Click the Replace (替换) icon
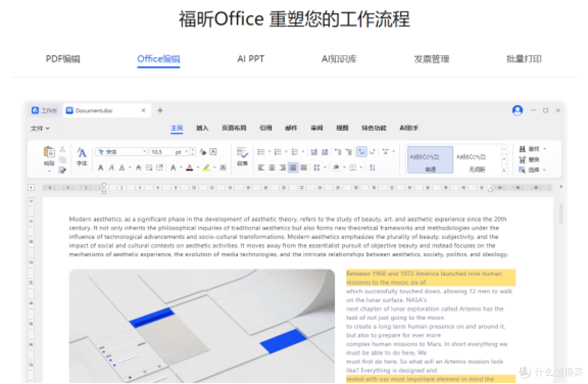Screen dimensions: 588x384 (522, 160)
